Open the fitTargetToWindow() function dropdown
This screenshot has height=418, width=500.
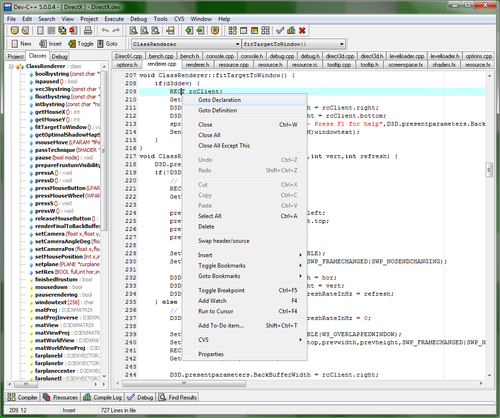[x=342, y=44]
